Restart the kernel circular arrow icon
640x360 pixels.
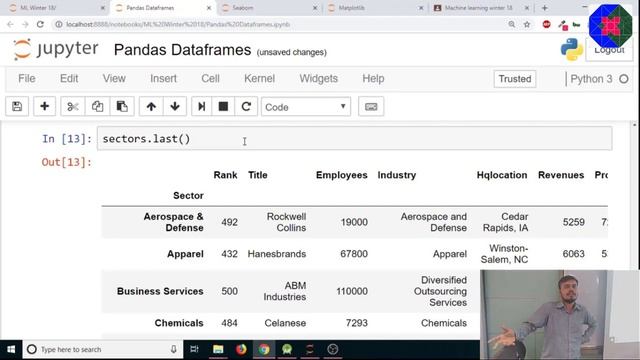246,107
